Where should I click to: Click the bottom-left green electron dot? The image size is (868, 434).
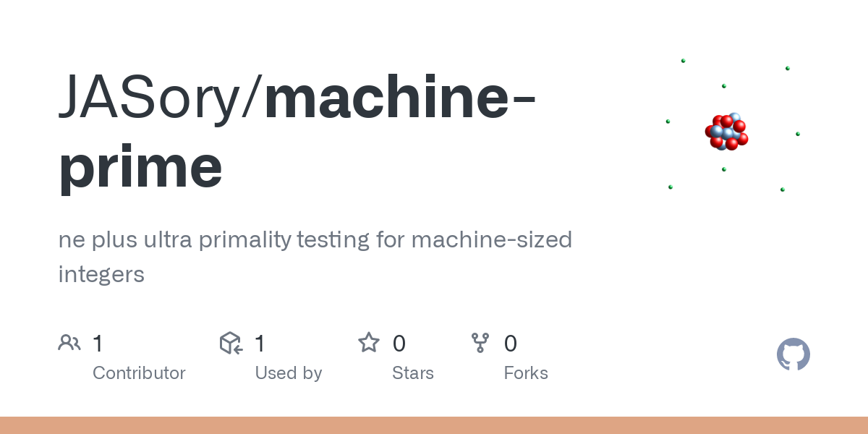point(671,187)
